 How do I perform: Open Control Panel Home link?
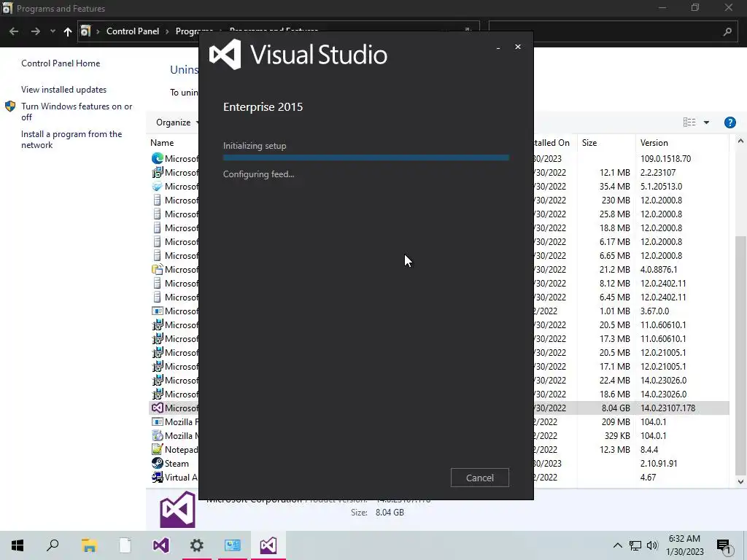click(61, 63)
